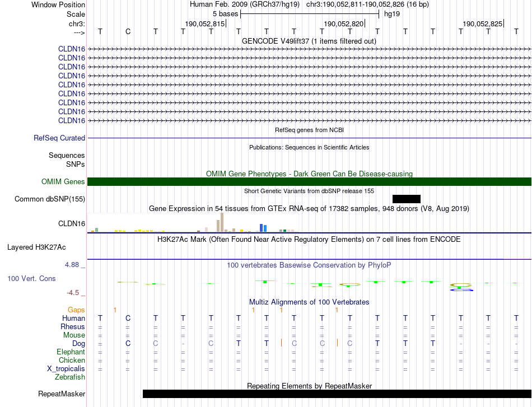
Task: Click the X_tropicalis alignment row label
Action: tap(66, 369)
